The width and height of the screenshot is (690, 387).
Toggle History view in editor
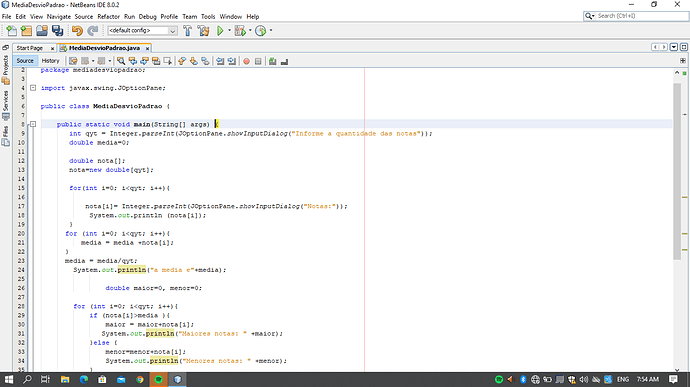point(50,61)
